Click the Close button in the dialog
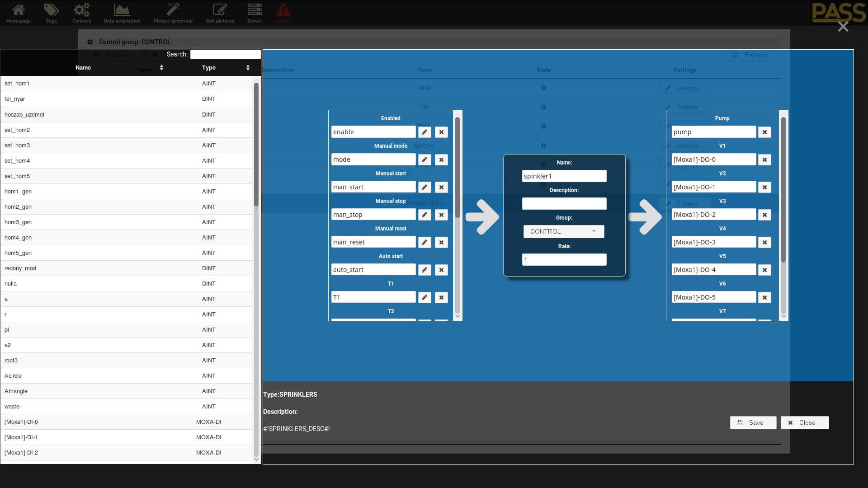Viewport: 868px width, 488px height. pyautogui.click(x=805, y=422)
